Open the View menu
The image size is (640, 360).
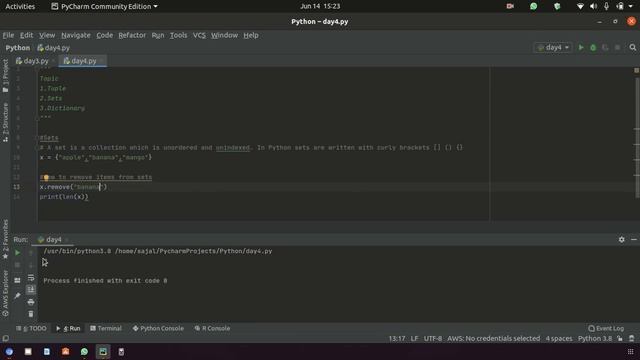(x=47, y=36)
